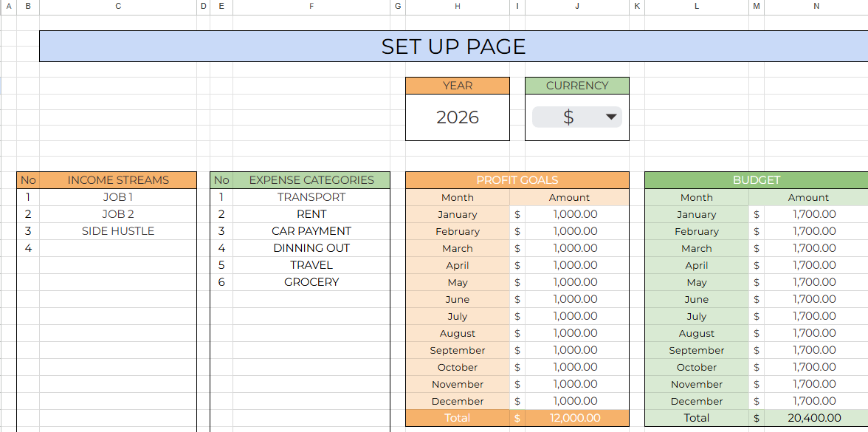
Task: Select column C header
Action: (118, 7)
